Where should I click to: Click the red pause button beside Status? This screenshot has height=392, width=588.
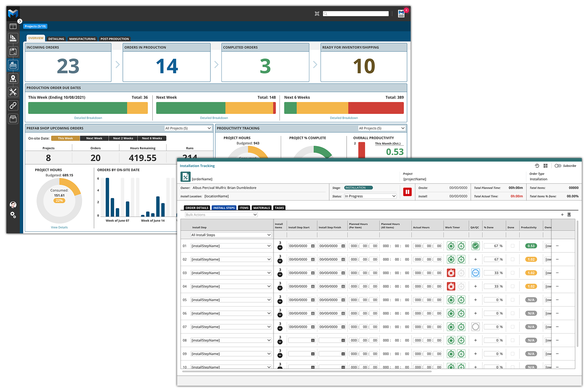click(x=407, y=192)
